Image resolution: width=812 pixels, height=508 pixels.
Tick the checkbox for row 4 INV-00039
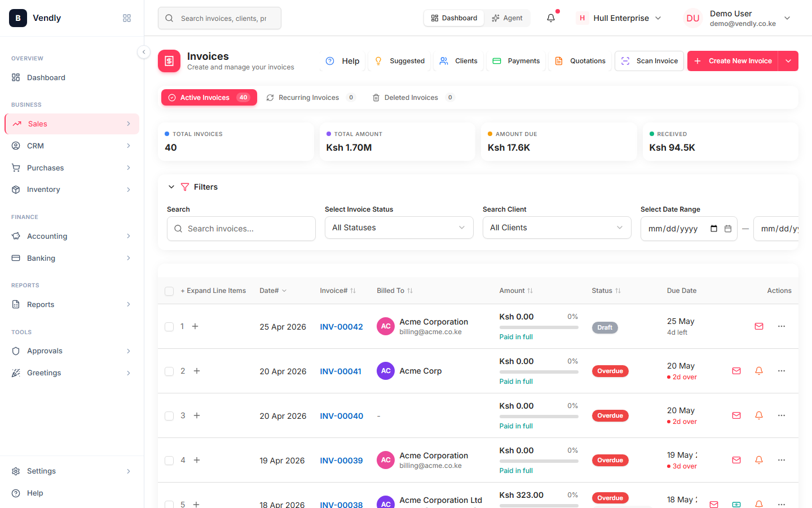click(x=169, y=461)
